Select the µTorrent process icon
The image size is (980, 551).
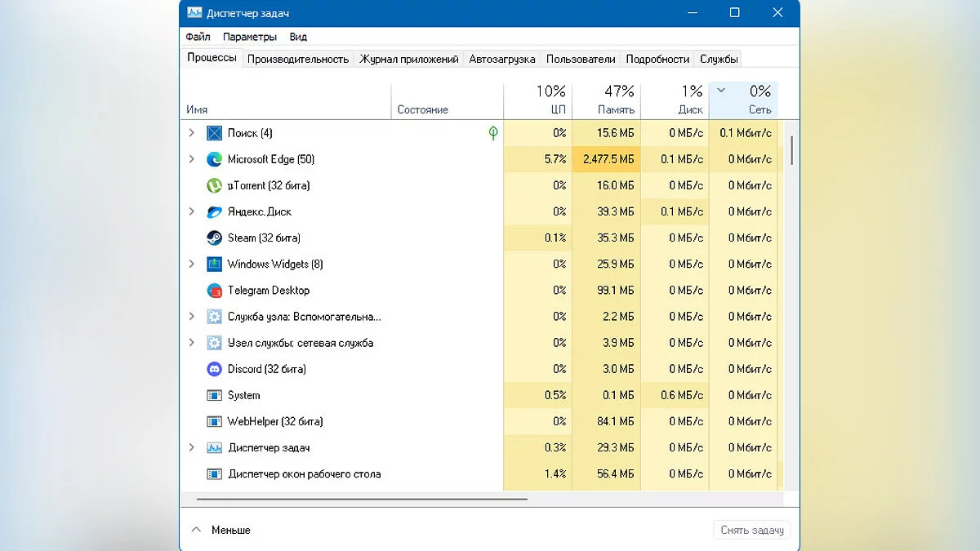(x=214, y=185)
